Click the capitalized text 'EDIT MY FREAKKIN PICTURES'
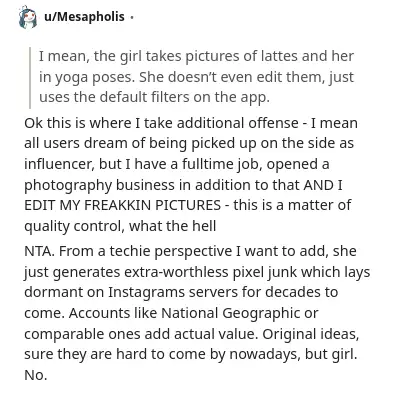 (122, 205)
